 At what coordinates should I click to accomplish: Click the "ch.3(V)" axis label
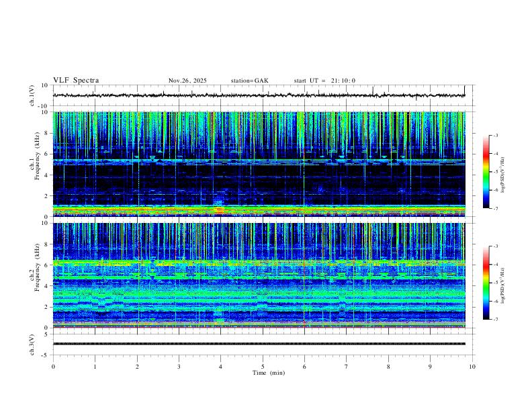tap(32, 345)
